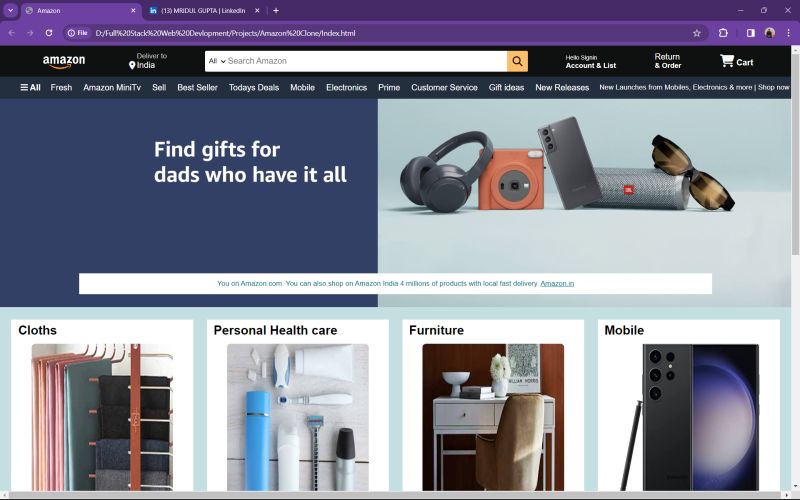The width and height of the screenshot is (800, 500).
Task: Click the Mobile card phone image
Action: tap(689, 417)
